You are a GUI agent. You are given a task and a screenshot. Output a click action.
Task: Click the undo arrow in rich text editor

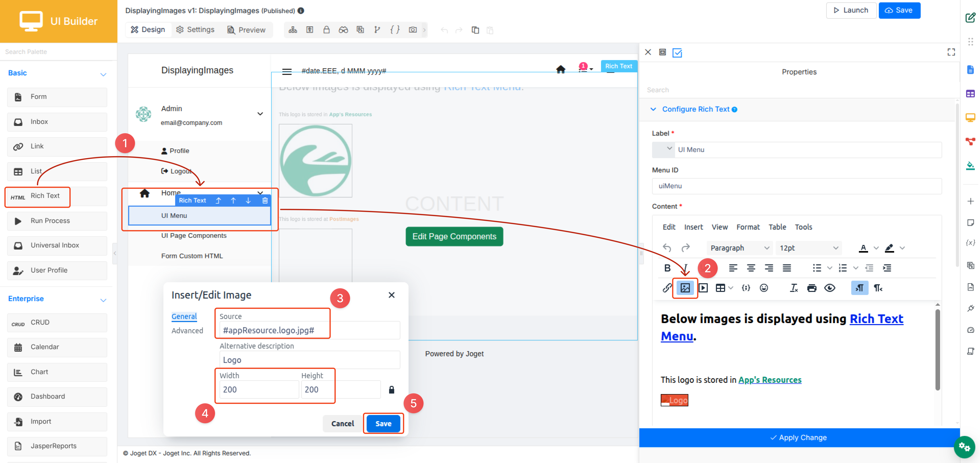tap(667, 248)
